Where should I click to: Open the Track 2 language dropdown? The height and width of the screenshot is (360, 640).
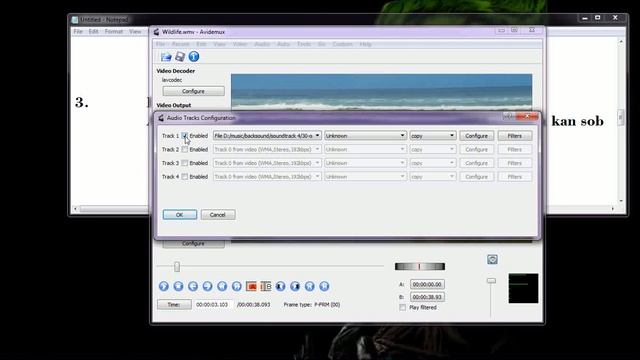365,149
